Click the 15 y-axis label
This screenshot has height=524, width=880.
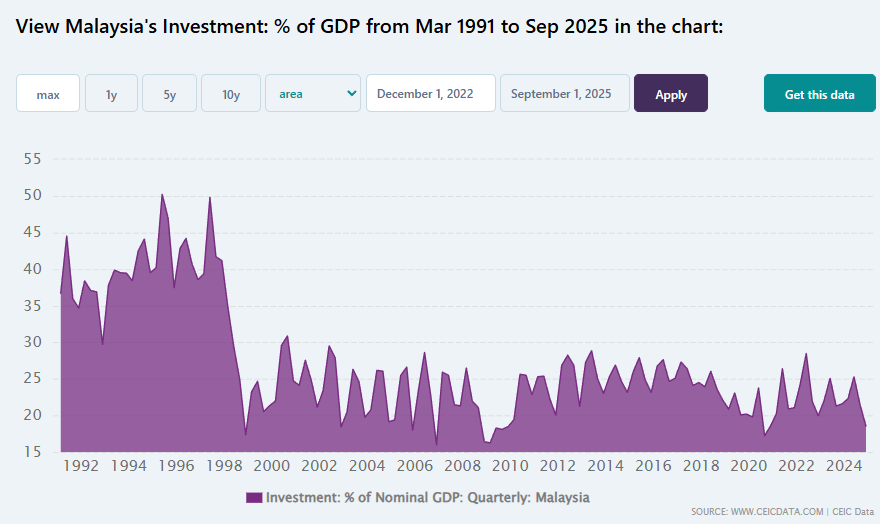pos(31,452)
